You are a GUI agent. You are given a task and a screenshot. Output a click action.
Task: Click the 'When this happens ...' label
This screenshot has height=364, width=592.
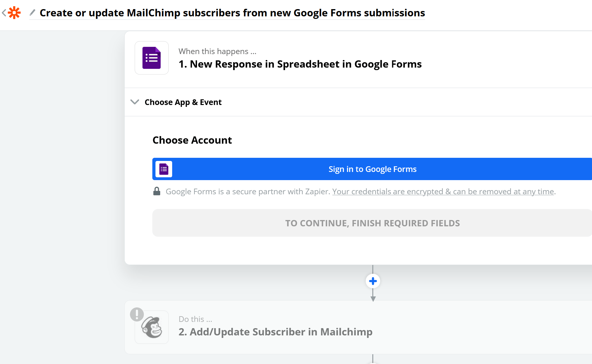[217, 51]
